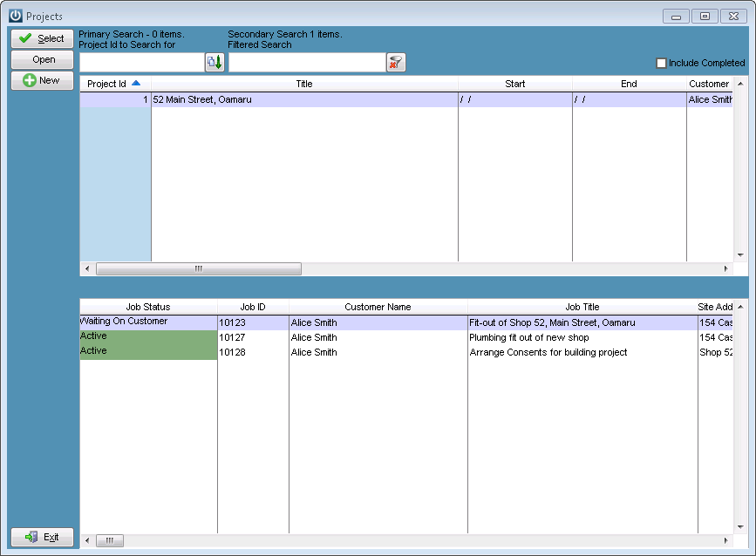The width and height of the screenshot is (756, 556).
Task: Click the jobs grid scroll right arrow
Action: click(x=726, y=540)
